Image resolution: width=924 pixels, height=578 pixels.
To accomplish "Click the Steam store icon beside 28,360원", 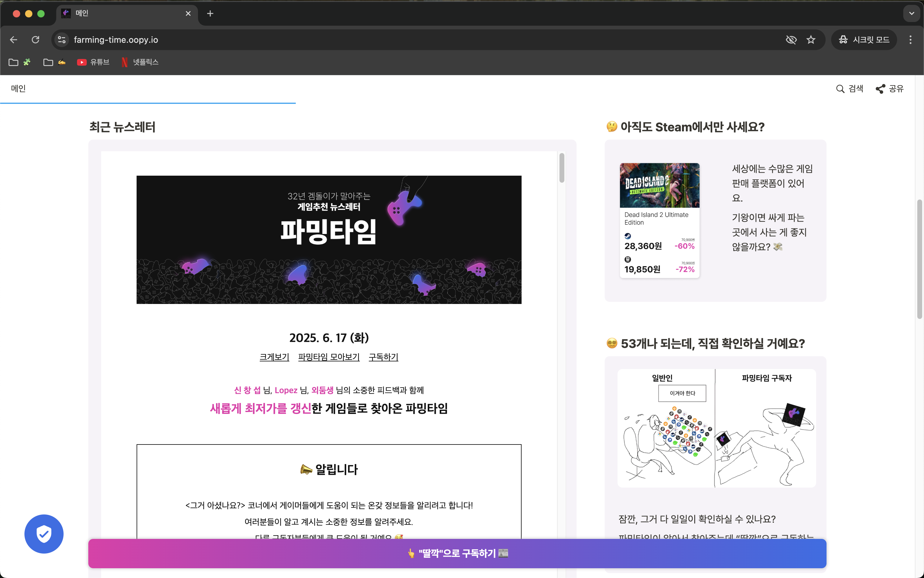I will coord(627,236).
